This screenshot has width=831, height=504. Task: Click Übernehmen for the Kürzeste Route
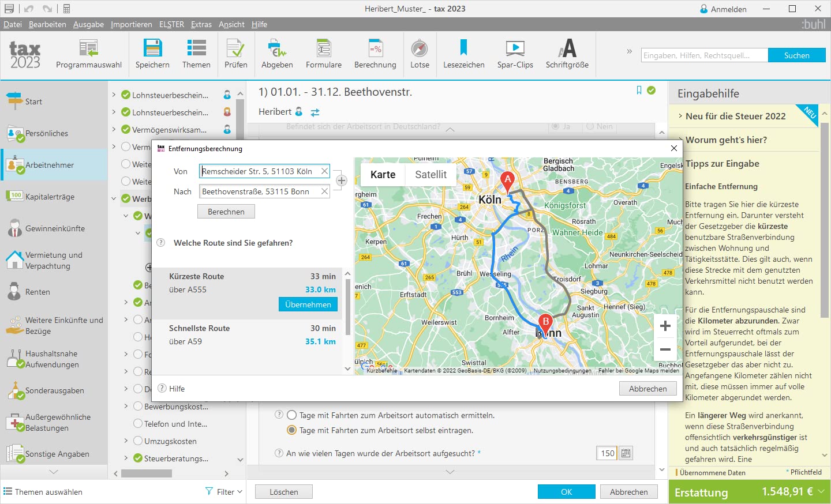[308, 304]
